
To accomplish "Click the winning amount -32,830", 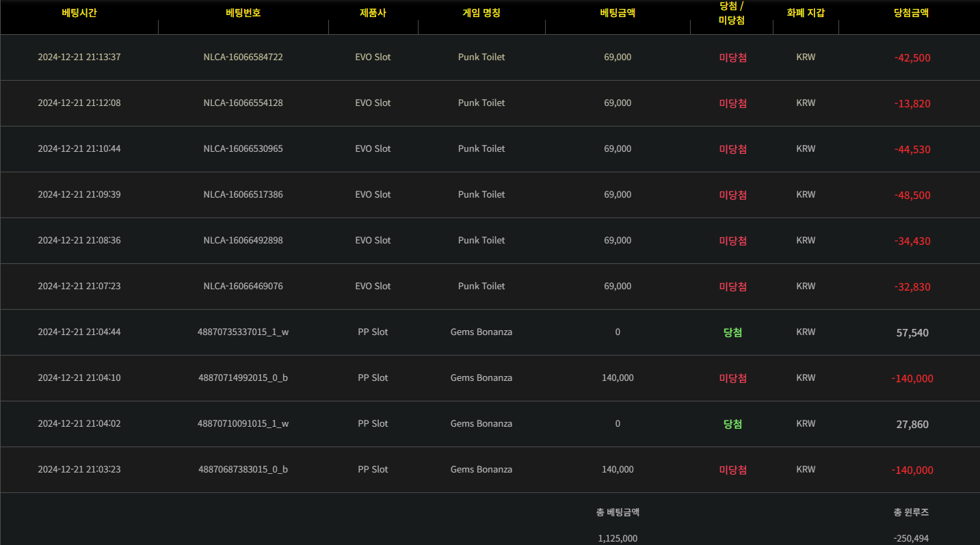I will [912, 287].
